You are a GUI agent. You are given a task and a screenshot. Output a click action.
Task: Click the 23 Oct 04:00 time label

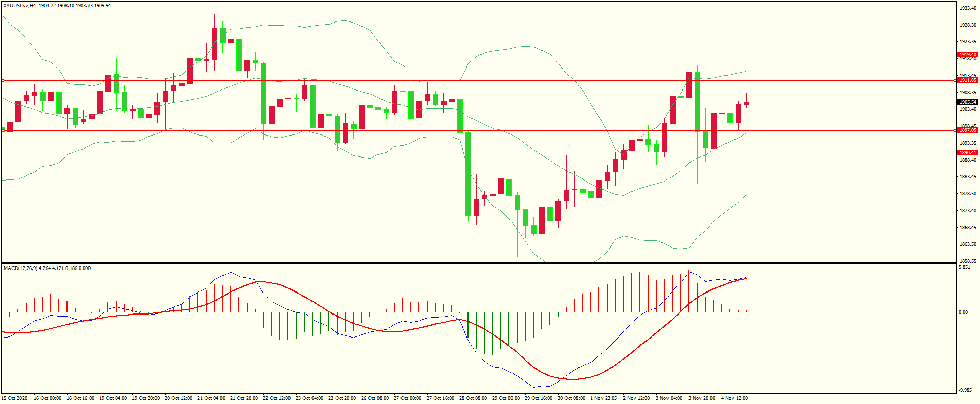pos(309,398)
